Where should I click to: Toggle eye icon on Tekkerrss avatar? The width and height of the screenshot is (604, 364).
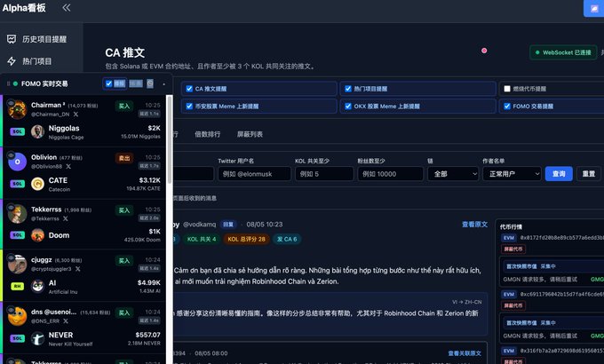point(11,207)
